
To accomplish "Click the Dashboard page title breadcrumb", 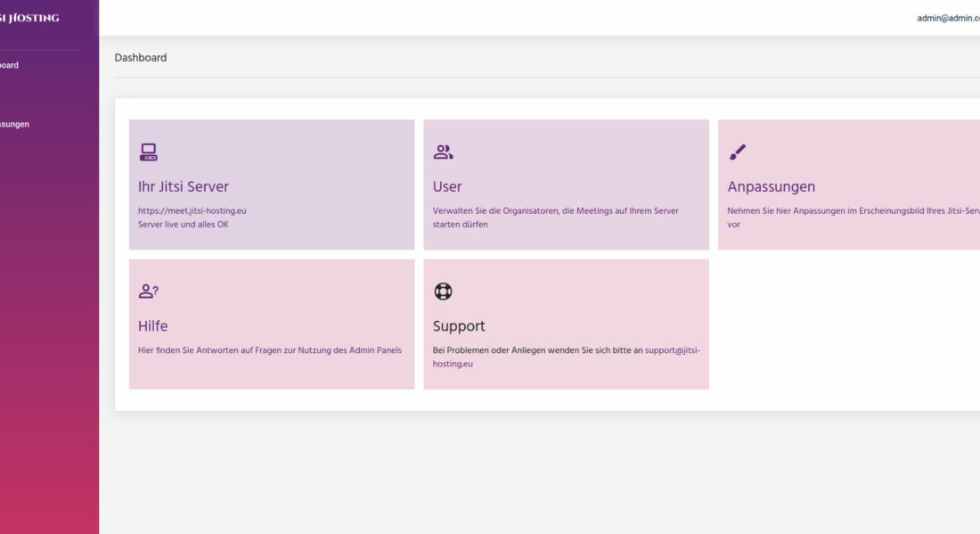I will (x=141, y=58).
